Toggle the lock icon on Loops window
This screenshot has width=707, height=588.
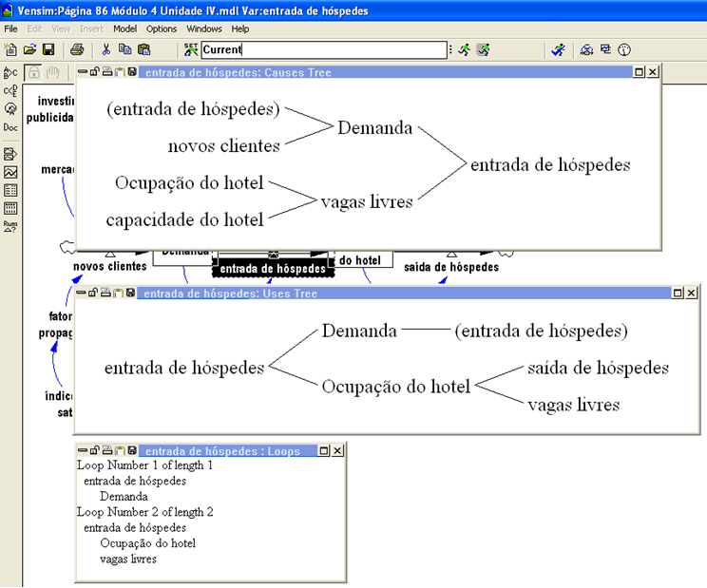click(x=94, y=450)
